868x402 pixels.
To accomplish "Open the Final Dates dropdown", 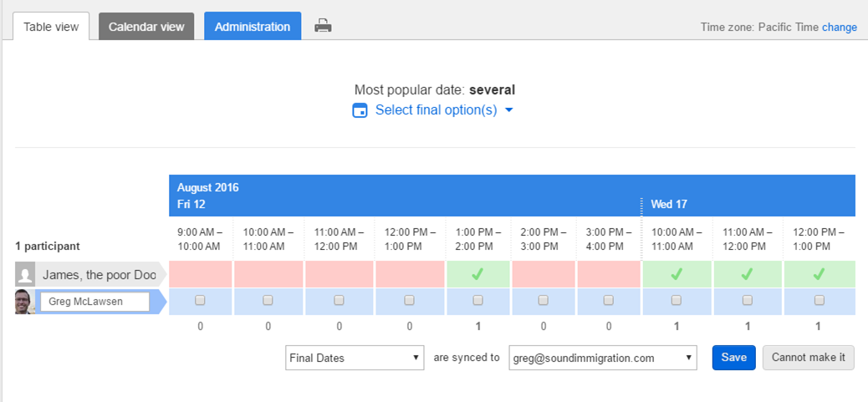I will 355,358.
